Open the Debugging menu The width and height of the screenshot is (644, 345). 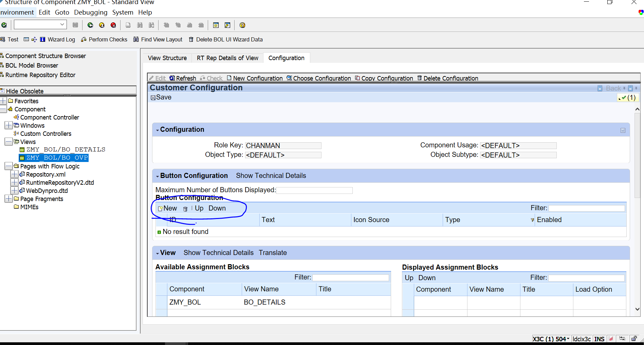91,13
